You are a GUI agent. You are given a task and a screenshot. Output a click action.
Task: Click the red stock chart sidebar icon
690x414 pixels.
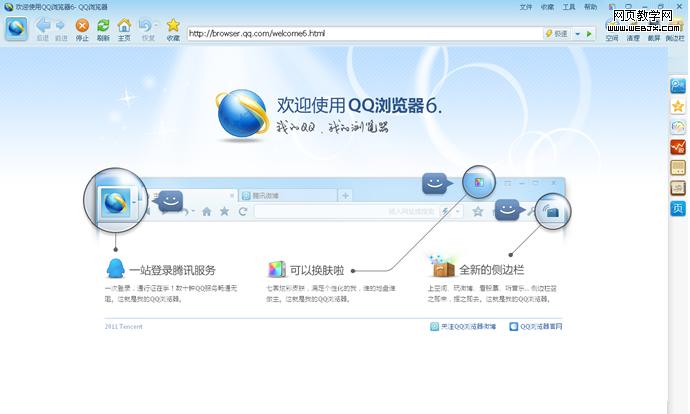click(677, 147)
